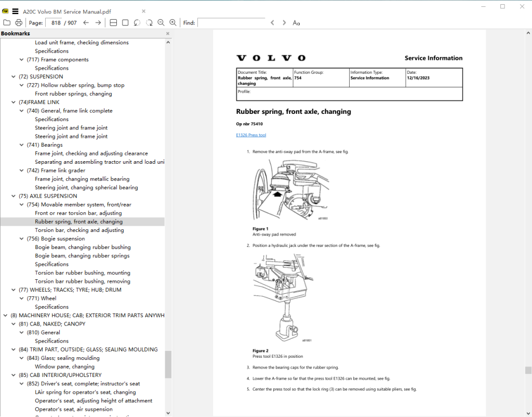Screen dimensions: 532x417
Task: Open Steering joint, changing spherical bearing
Action: pos(86,188)
